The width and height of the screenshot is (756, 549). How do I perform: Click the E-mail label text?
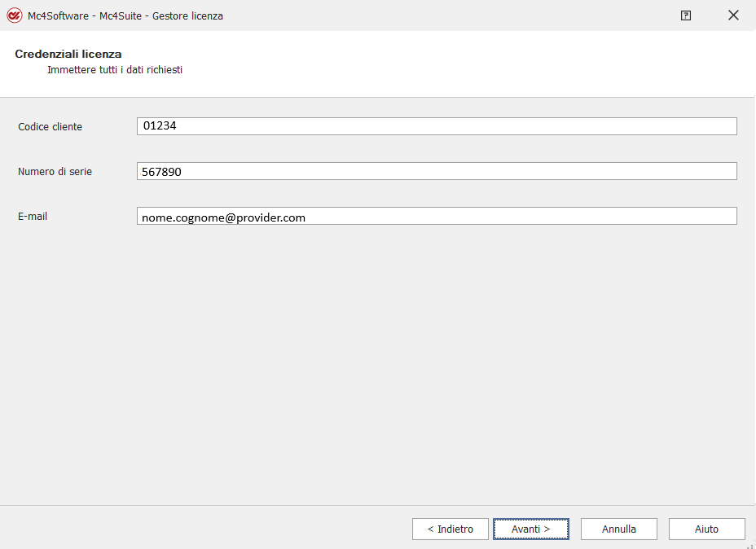(33, 217)
